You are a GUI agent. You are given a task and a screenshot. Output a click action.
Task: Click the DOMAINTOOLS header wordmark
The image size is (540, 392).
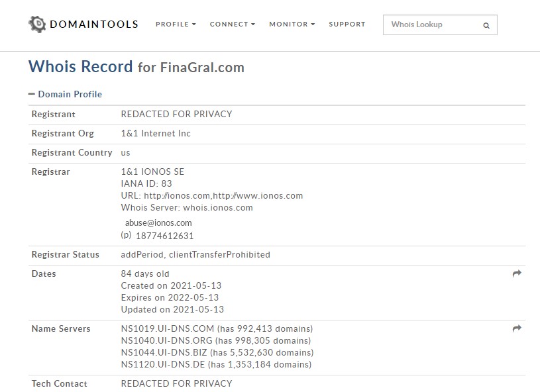(x=94, y=24)
